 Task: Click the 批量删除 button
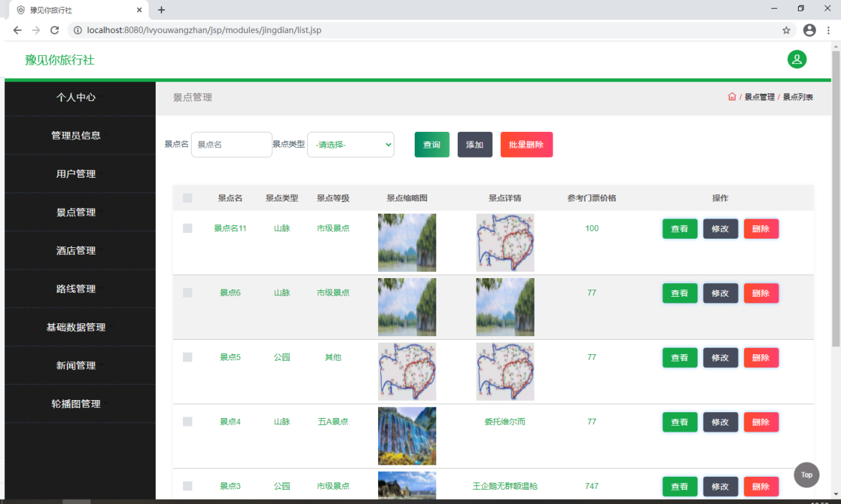[526, 145]
